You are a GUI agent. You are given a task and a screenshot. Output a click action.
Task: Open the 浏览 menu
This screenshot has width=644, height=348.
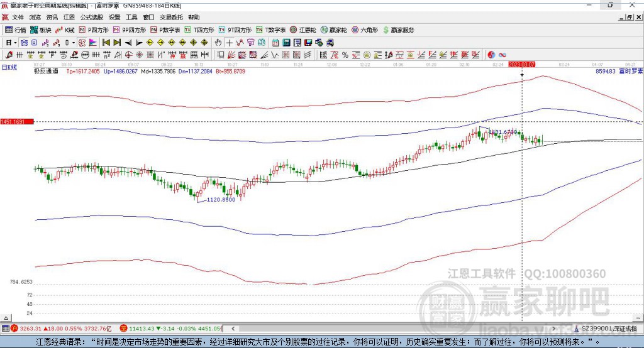tap(35, 17)
